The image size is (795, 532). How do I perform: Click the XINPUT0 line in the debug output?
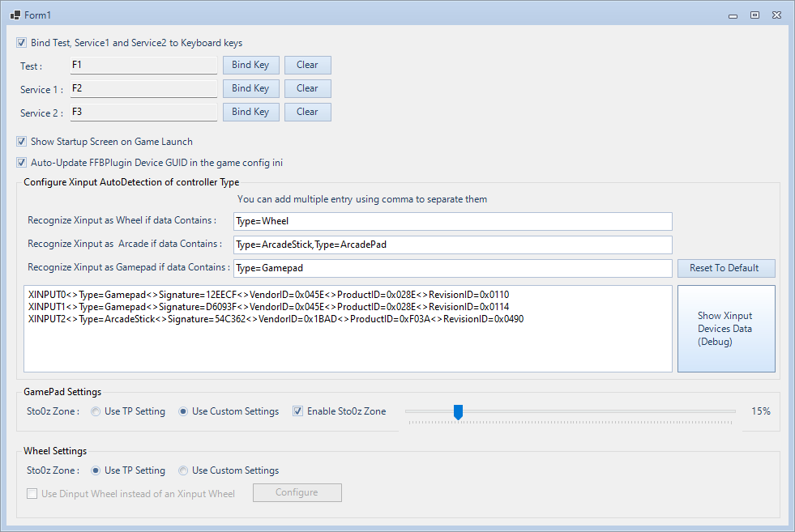click(x=269, y=295)
